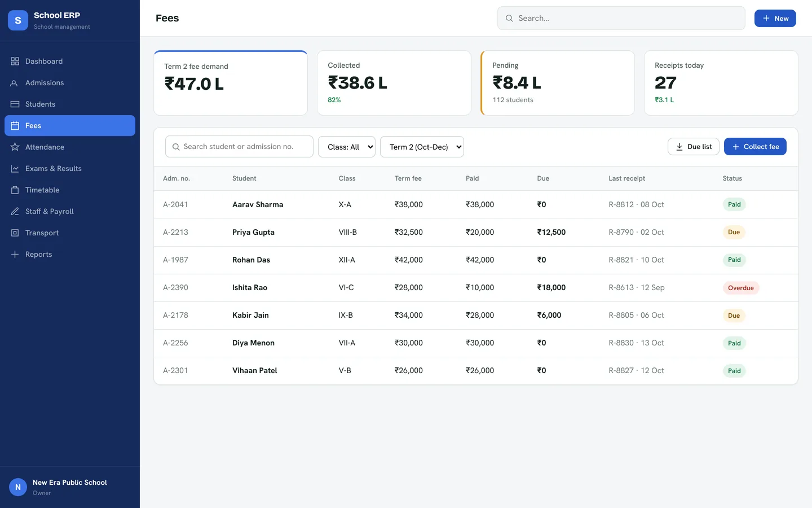The height and width of the screenshot is (508, 812).
Task: Click student name Ishita Rao
Action: tap(250, 287)
